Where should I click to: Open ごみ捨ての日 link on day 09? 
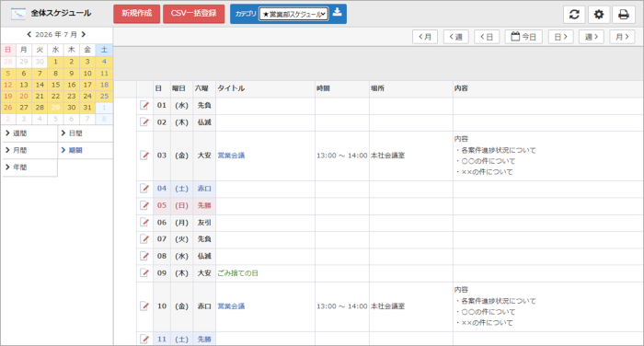point(237,273)
